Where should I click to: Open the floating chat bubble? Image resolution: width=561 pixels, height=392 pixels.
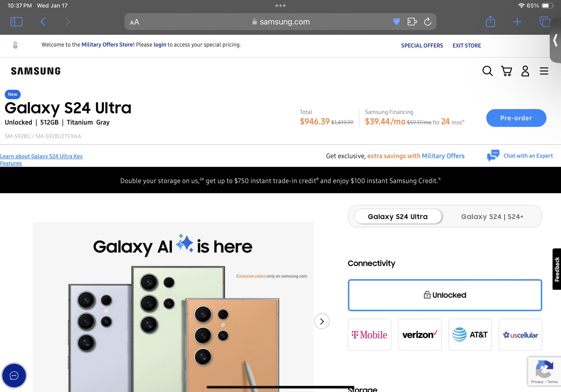[x=14, y=375]
